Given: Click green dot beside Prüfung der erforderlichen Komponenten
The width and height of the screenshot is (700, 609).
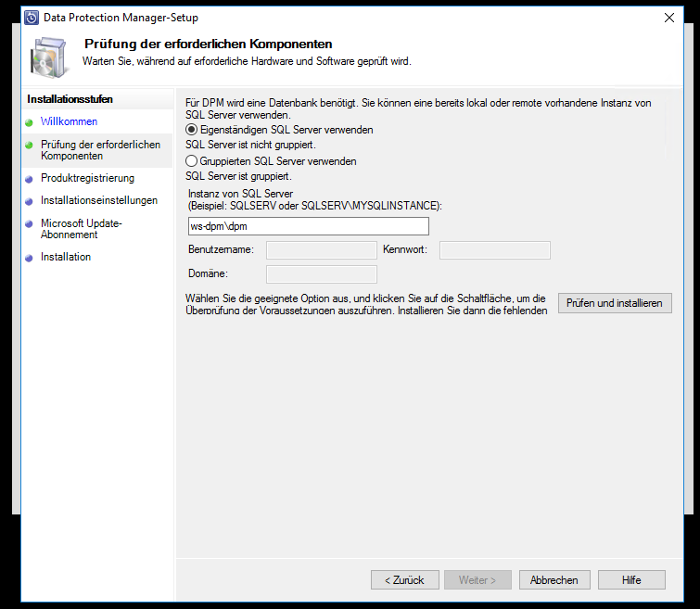Looking at the screenshot, I should coord(29,146).
